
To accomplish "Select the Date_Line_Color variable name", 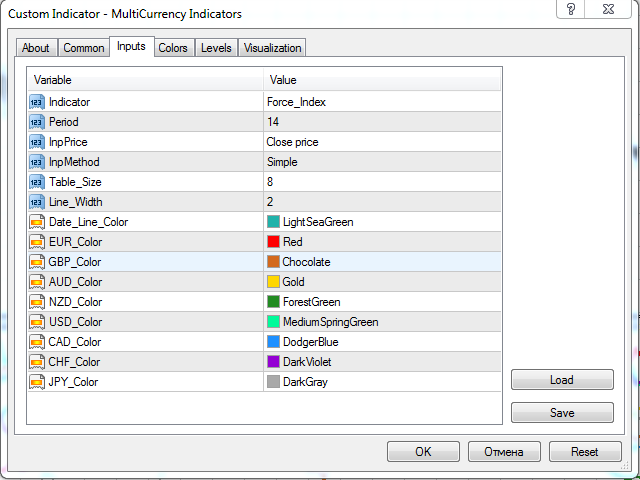I will pyautogui.click(x=89, y=222).
